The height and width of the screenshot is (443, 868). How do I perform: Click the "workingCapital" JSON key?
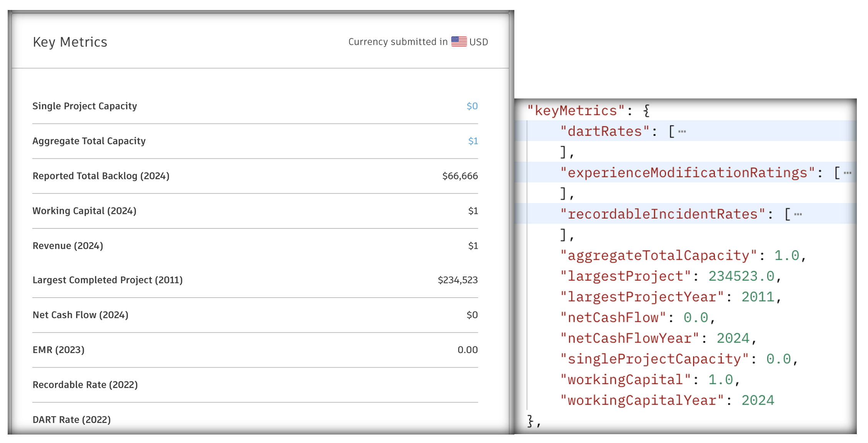(x=625, y=380)
